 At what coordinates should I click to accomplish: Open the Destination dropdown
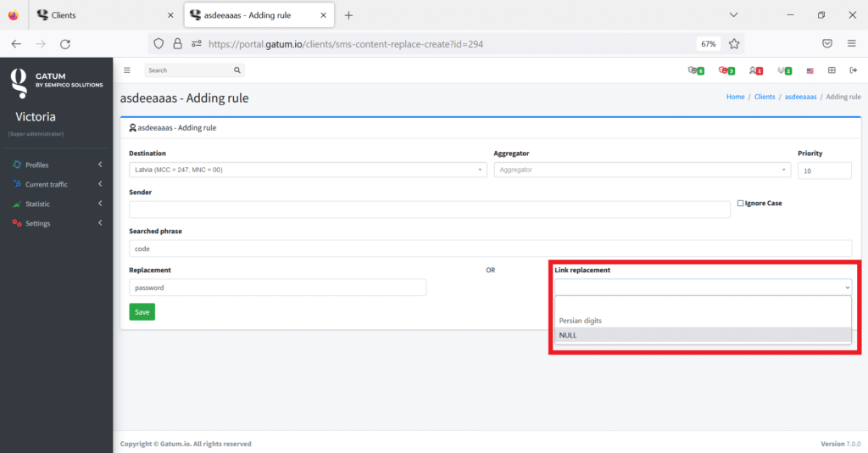pyautogui.click(x=308, y=170)
